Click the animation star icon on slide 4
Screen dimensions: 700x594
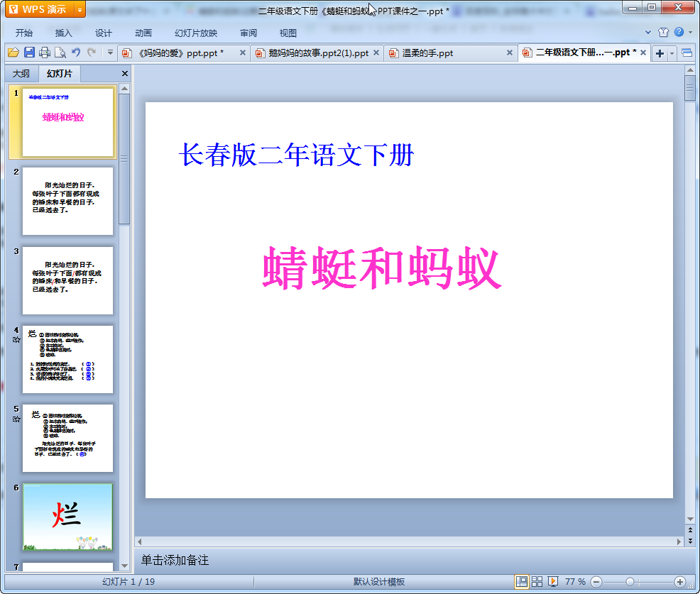click(x=16, y=340)
